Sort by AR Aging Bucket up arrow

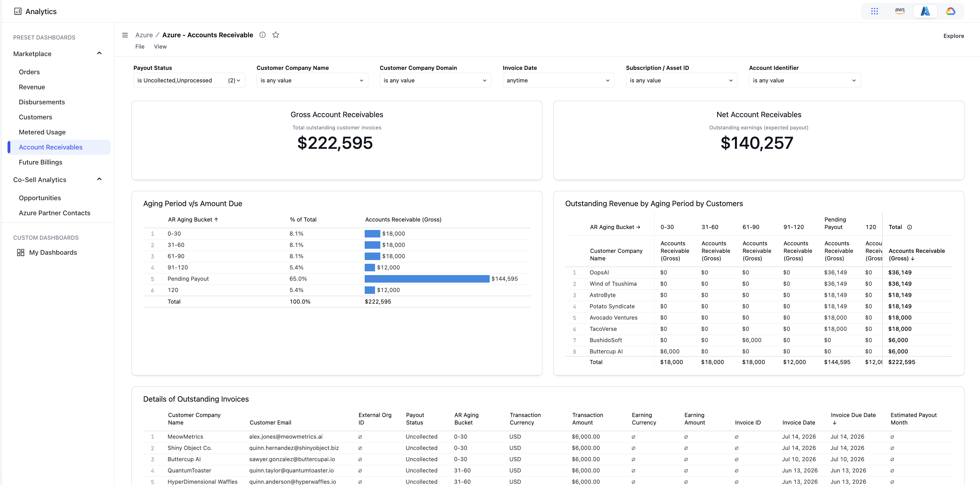pos(216,220)
